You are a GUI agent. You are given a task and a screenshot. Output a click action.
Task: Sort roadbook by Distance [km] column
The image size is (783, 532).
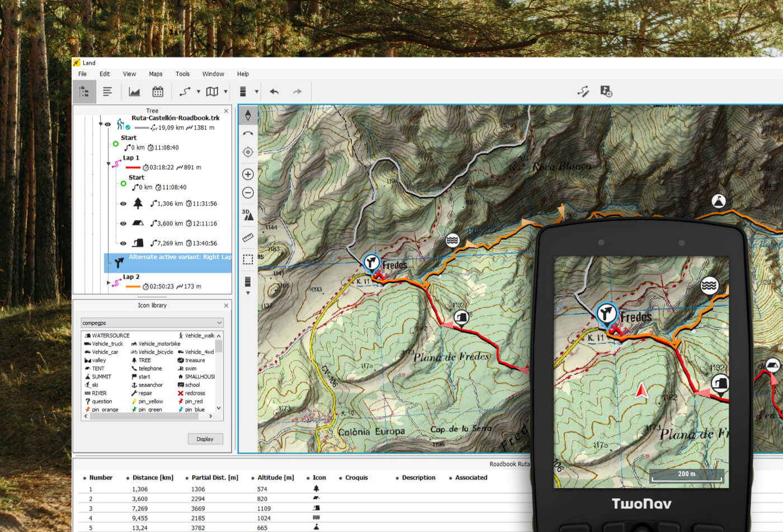[153, 478]
